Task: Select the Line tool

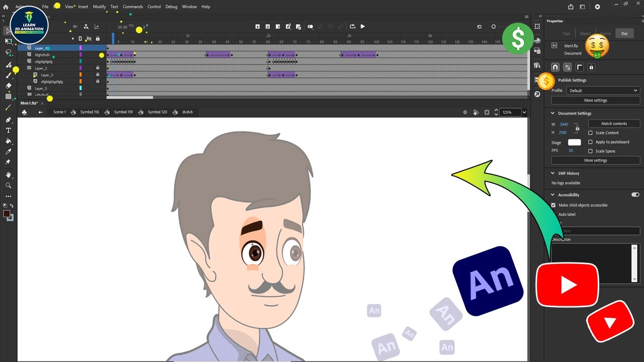Action: coord(9,108)
